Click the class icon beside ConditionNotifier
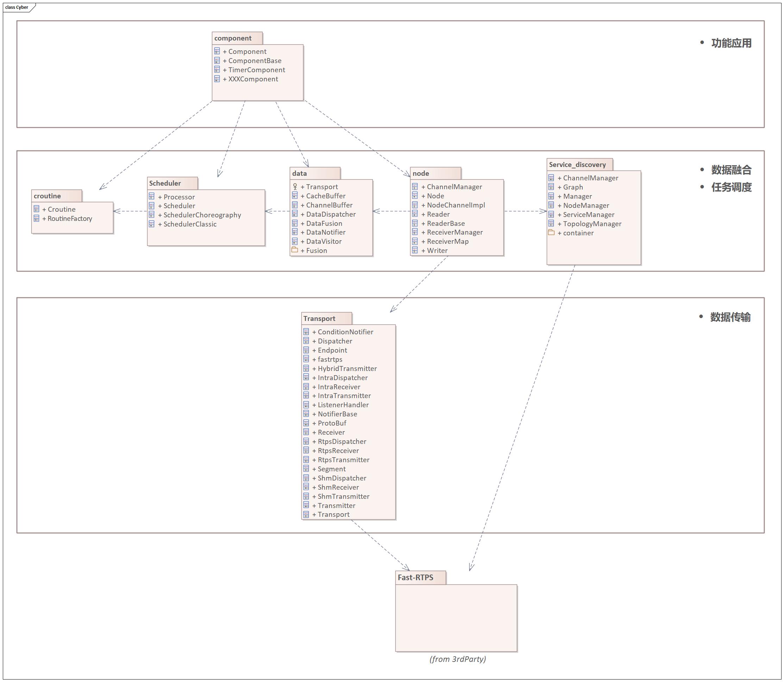The image size is (784, 682). coord(306,331)
